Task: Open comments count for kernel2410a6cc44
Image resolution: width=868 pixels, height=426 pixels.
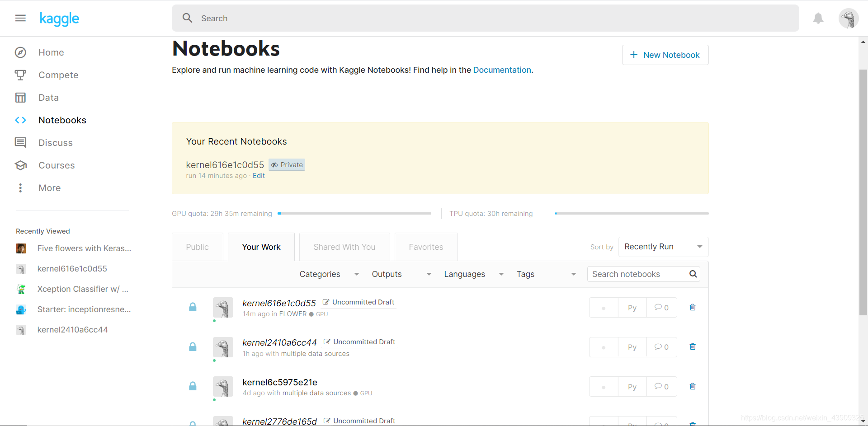Action: pyautogui.click(x=661, y=347)
